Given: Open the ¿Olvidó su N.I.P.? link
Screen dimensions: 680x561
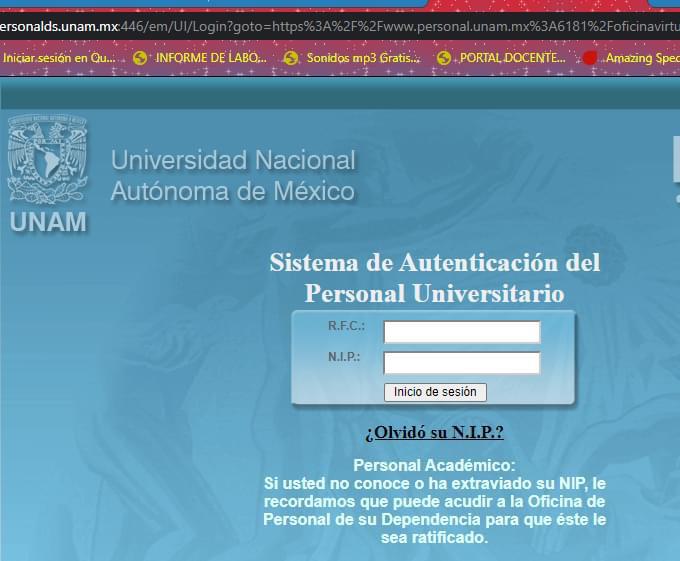Looking at the screenshot, I should point(434,432).
